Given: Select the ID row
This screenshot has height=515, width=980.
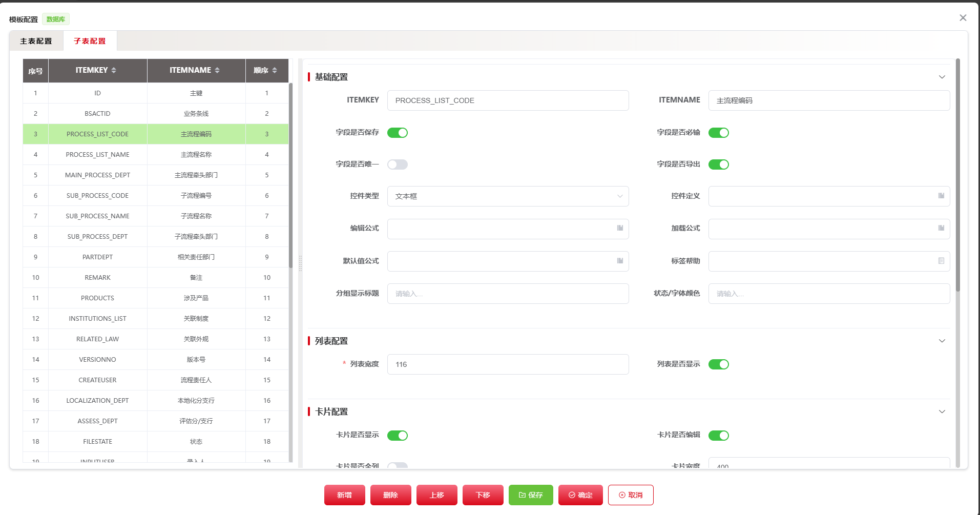Looking at the screenshot, I should pyautogui.click(x=156, y=93).
